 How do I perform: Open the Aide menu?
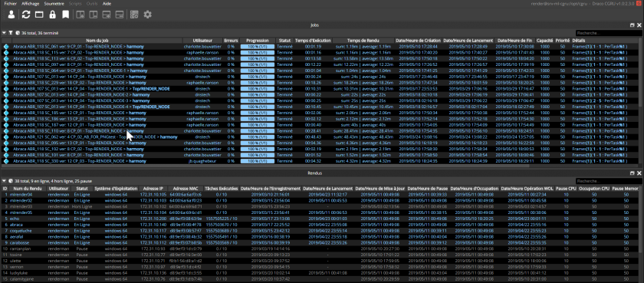point(107,3)
